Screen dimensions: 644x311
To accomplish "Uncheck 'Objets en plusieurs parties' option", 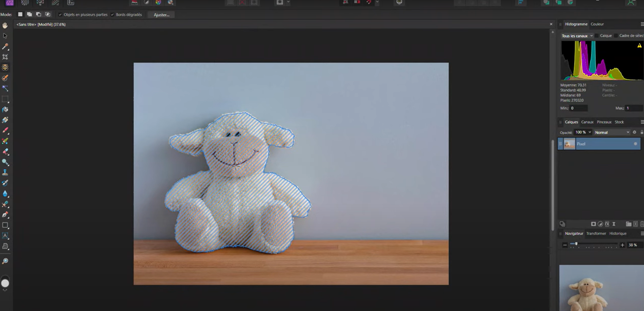I will 60,15.
